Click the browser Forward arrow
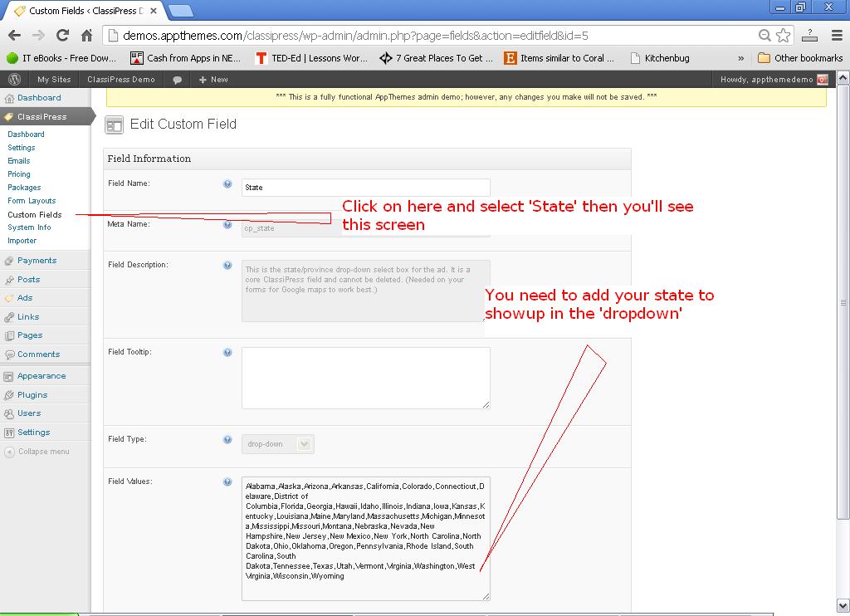Viewport: 850px width, 616px height. coord(38,36)
